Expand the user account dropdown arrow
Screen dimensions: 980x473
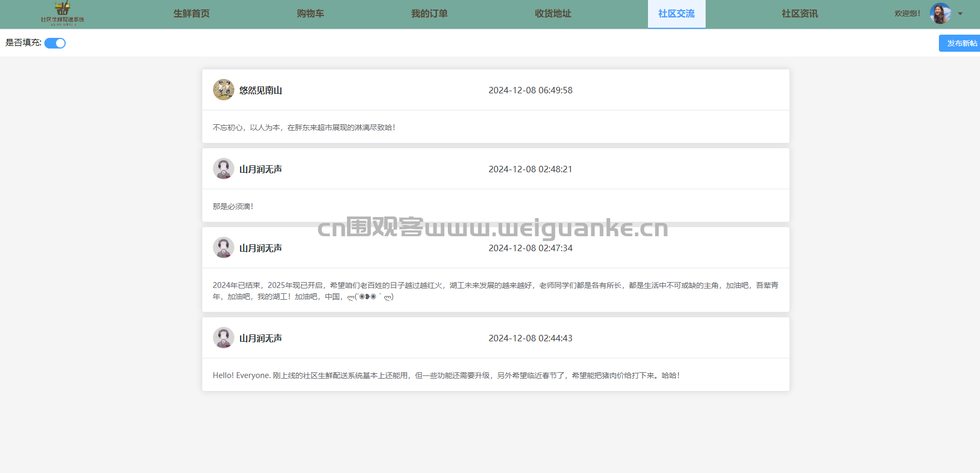[x=960, y=14]
